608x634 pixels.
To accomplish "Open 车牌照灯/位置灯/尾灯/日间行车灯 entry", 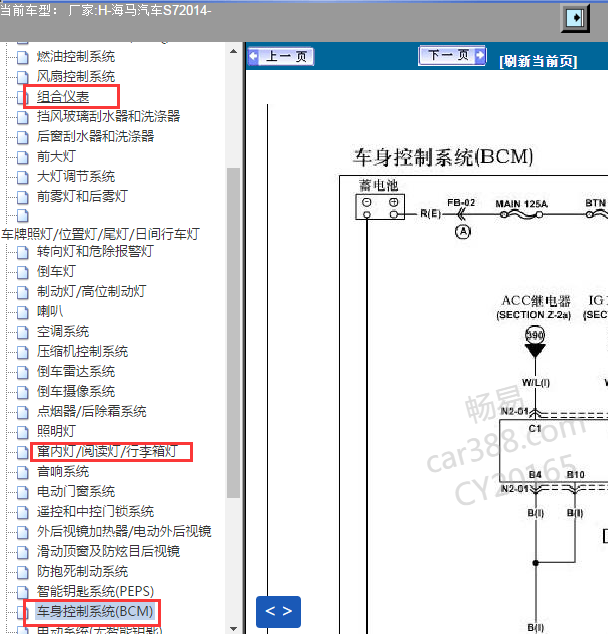I will 100,234.
